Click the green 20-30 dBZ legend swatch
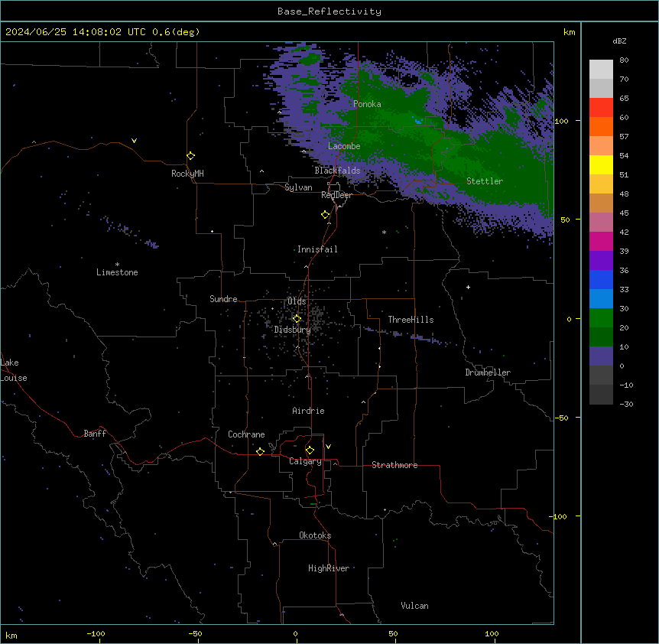 [x=601, y=318]
